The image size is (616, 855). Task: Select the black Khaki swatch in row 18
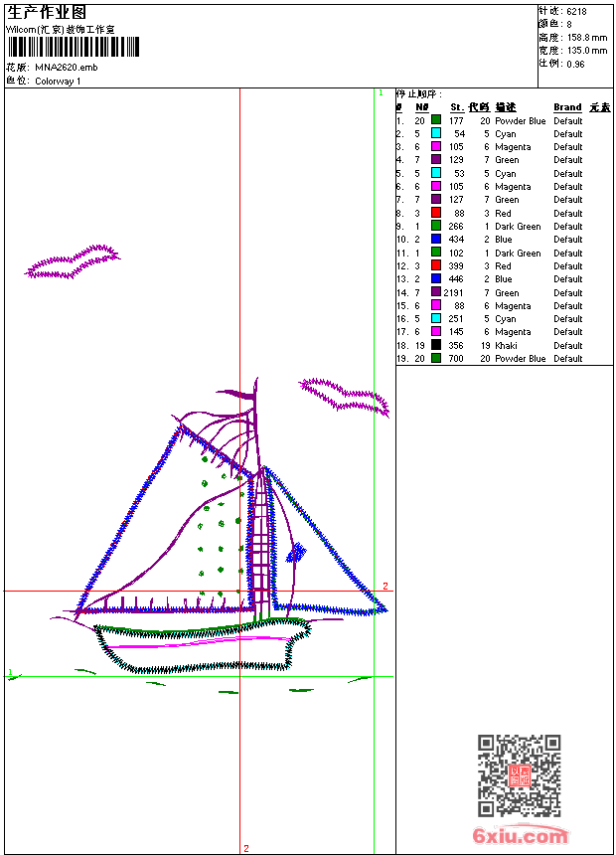coord(436,345)
